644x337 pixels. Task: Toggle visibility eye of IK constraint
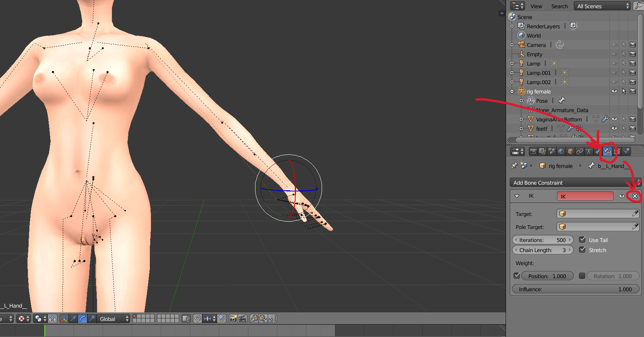tap(622, 196)
